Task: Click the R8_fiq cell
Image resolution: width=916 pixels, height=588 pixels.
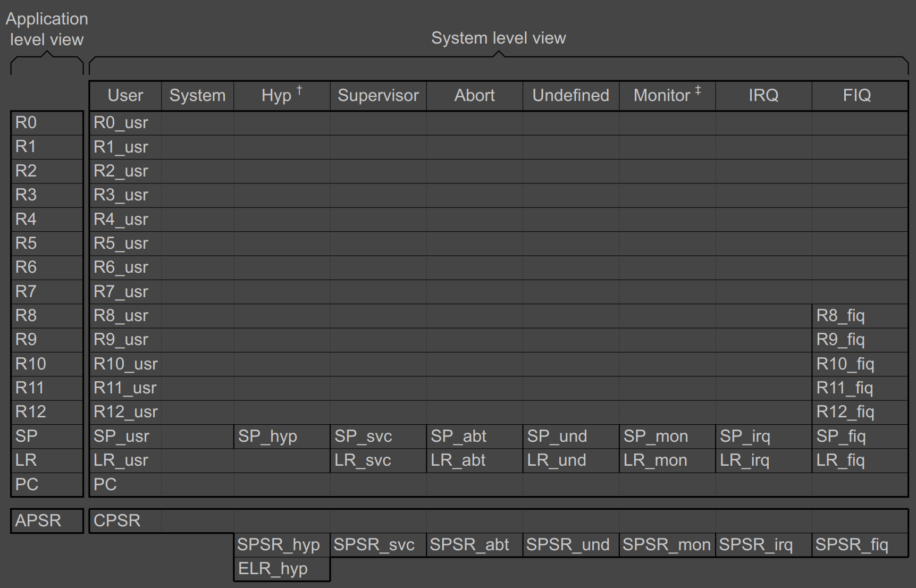Action: coord(860,316)
